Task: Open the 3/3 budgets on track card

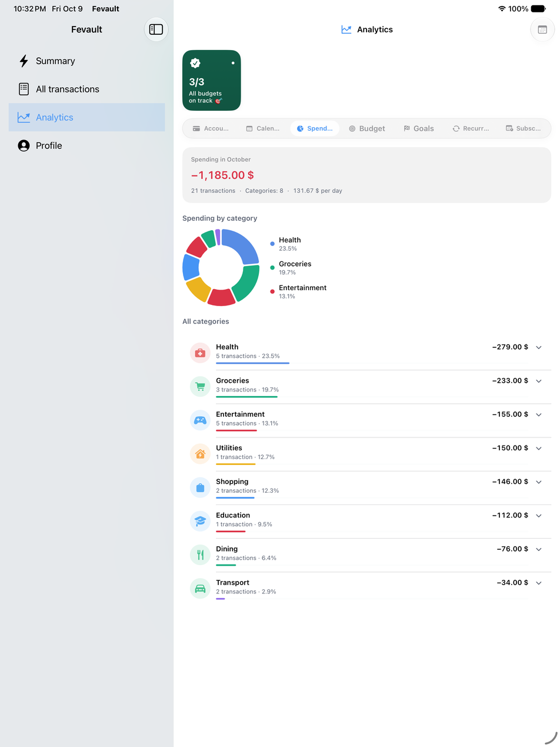Action: [212, 80]
